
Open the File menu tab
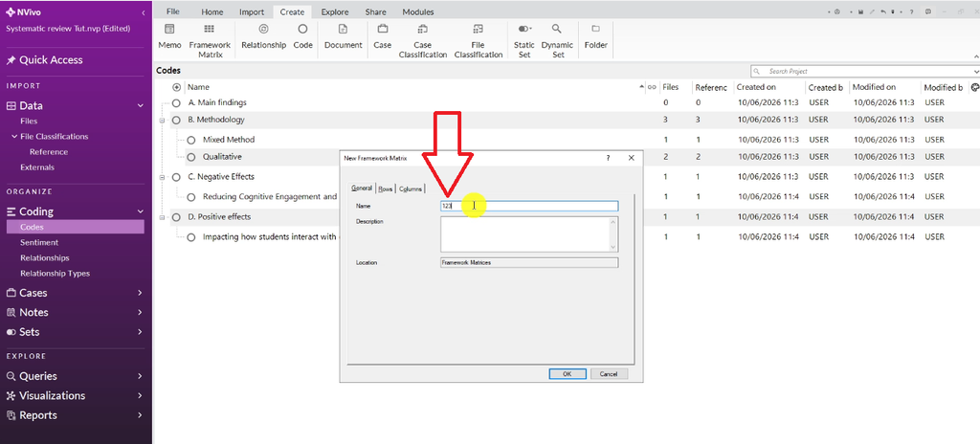(x=173, y=11)
